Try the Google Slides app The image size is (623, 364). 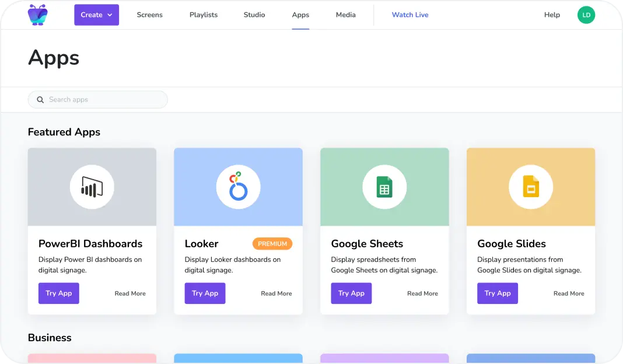(x=498, y=293)
